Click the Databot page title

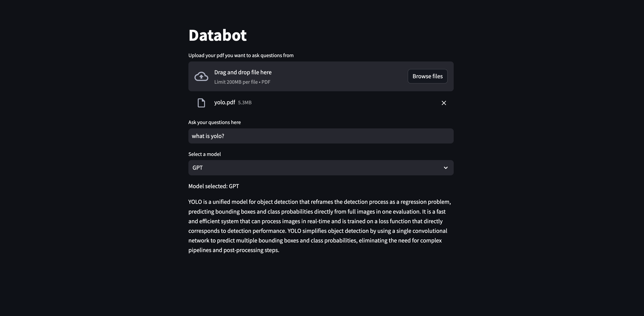217,35
